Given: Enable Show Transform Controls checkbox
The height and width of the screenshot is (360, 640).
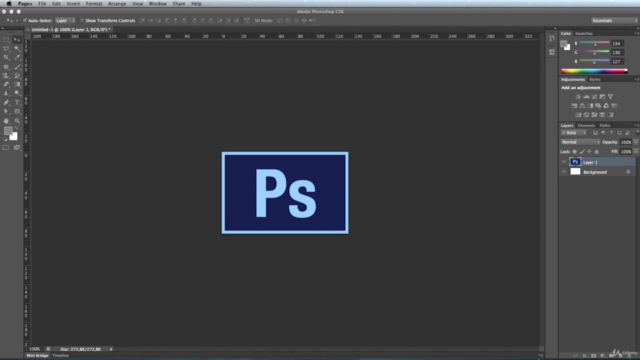Looking at the screenshot, I should pos(82,20).
